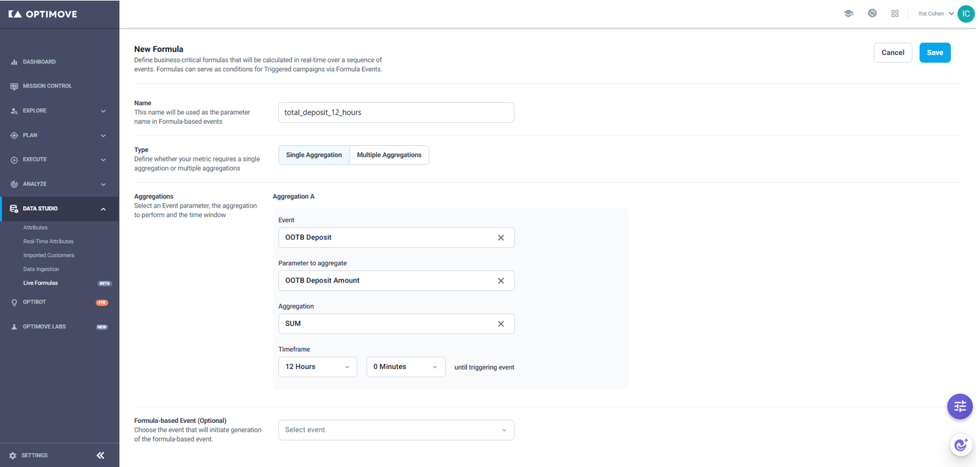Open the 0 Minutes timeframe dropdown
The width and height of the screenshot is (980, 467).
coord(406,367)
